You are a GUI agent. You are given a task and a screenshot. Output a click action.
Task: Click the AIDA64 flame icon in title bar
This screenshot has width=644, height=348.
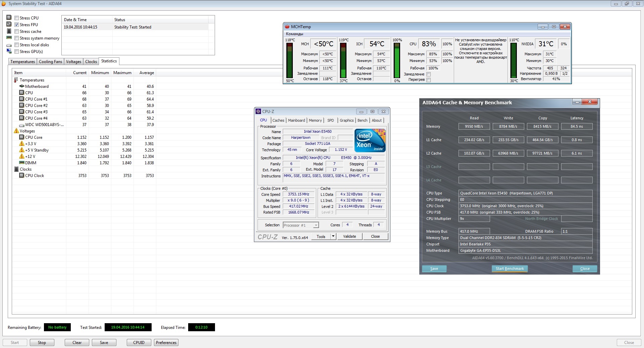coord(4,3)
